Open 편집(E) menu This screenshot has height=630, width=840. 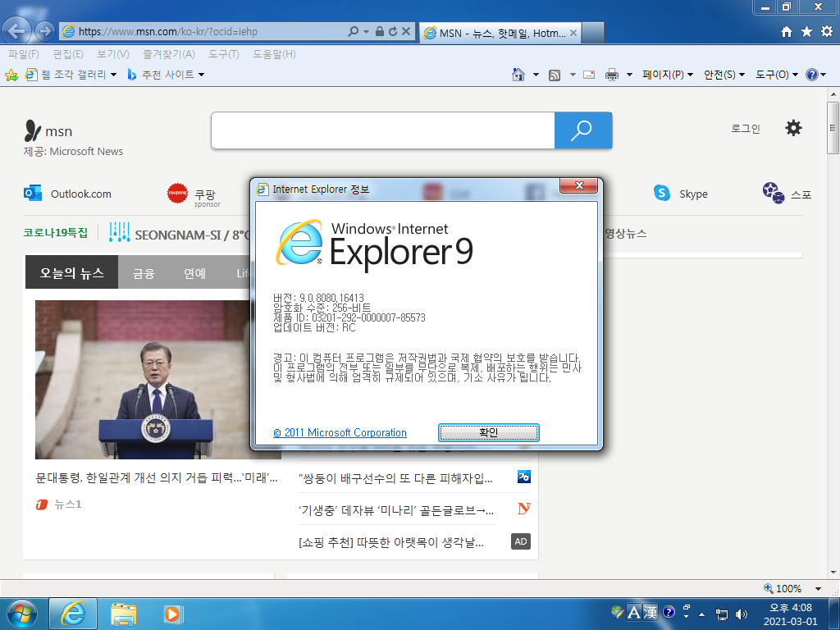(x=68, y=54)
